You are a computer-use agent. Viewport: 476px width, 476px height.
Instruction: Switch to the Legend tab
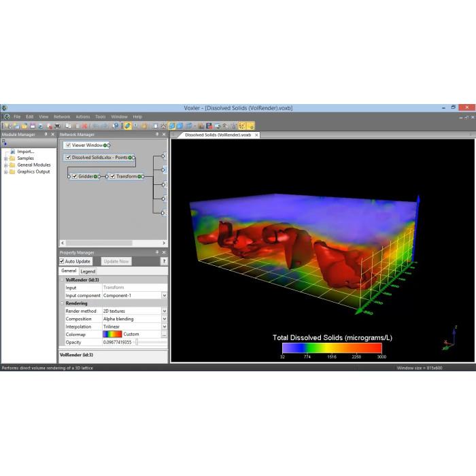point(88,271)
